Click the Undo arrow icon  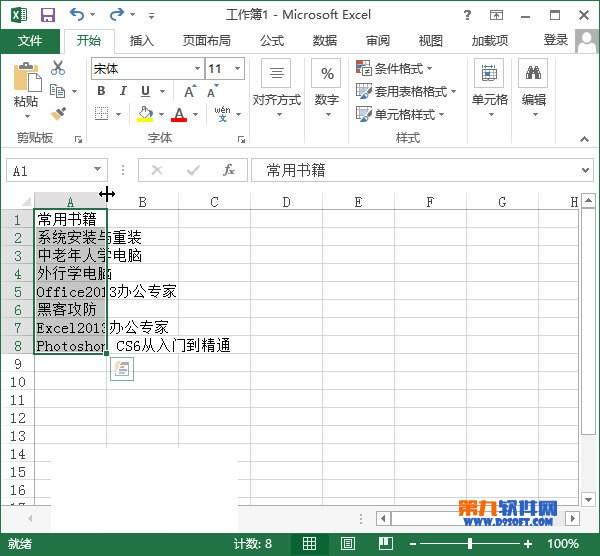coord(78,15)
